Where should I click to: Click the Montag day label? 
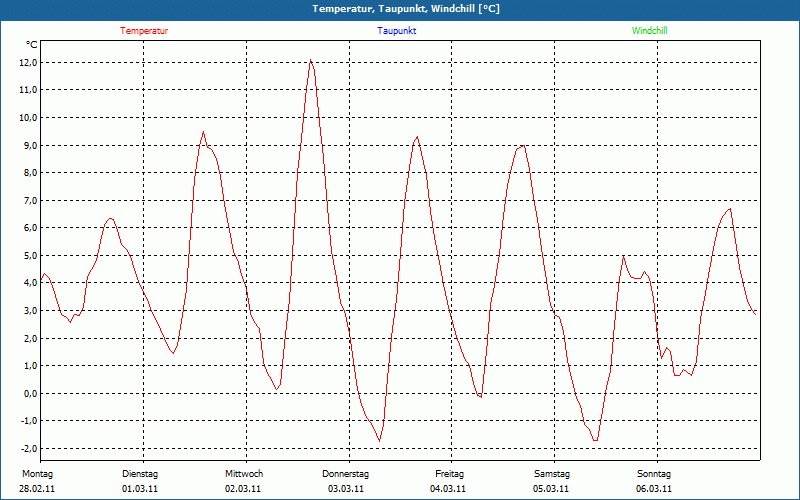[37, 474]
